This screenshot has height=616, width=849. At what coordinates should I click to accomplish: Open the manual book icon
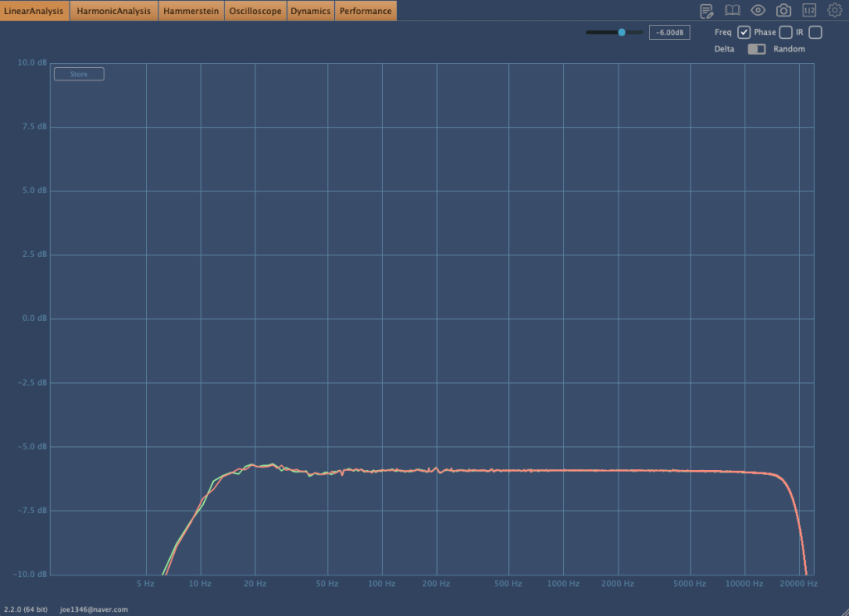[732, 11]
